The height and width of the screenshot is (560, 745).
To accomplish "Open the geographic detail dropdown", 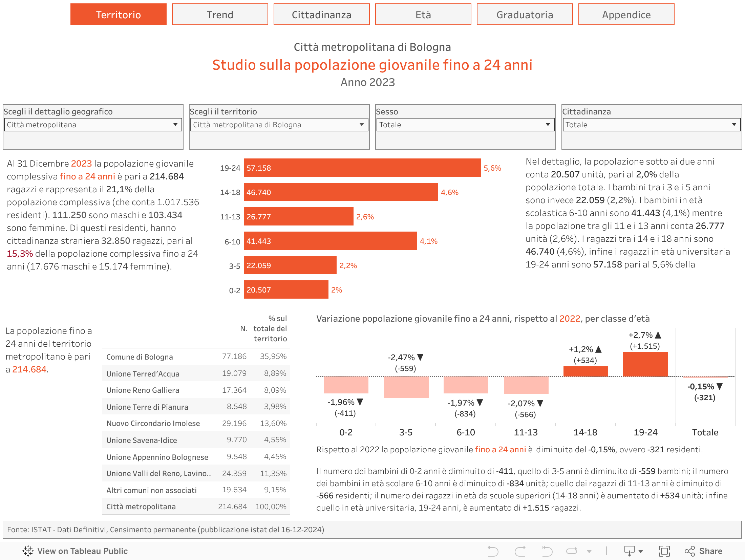I will tap(93, 125).
